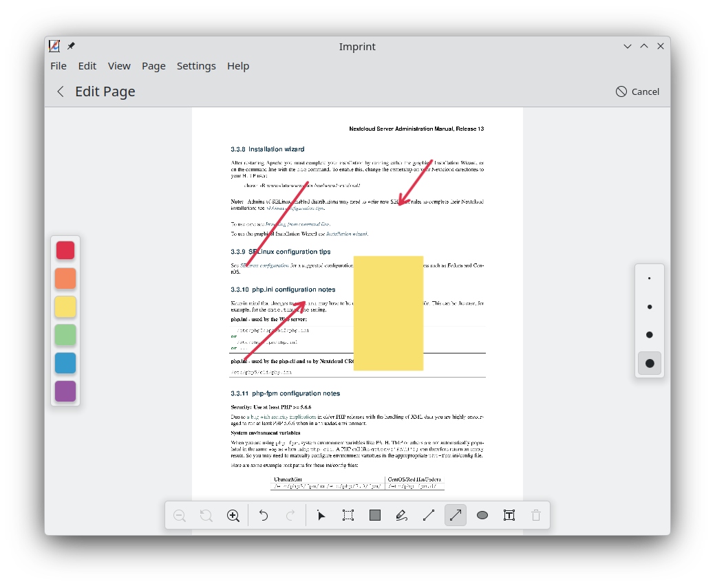Click the '3.3.9 SELinux configuration tips' heading

pyautogui.click(x=281, y=252)
